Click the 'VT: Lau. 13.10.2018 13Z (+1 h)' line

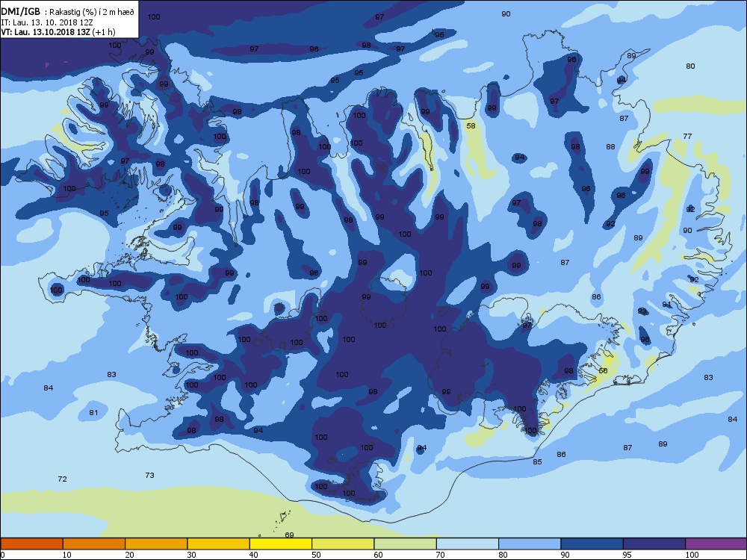tap(58, 32)
